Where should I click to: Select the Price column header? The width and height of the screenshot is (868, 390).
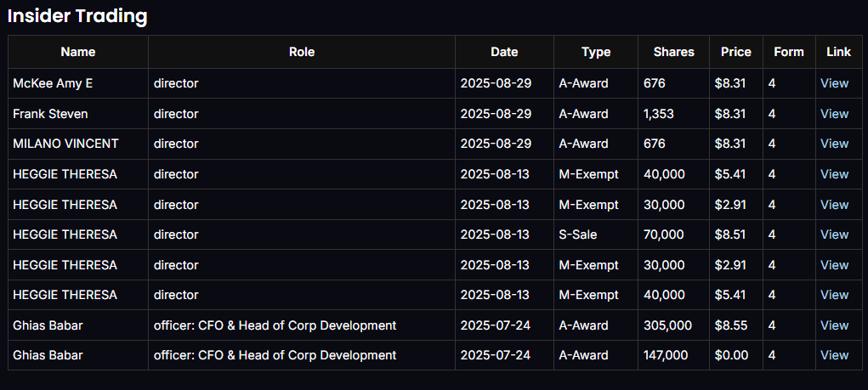click(735, 52)
